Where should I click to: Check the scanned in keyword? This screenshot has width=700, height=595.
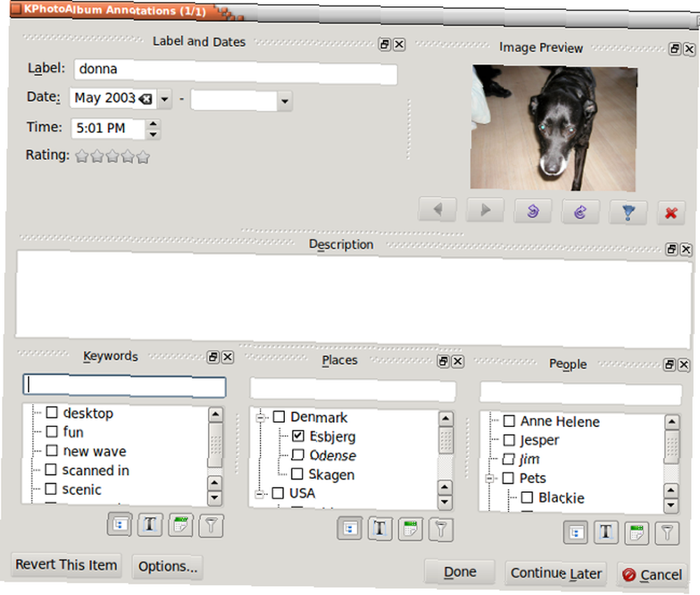click(51, 470)
